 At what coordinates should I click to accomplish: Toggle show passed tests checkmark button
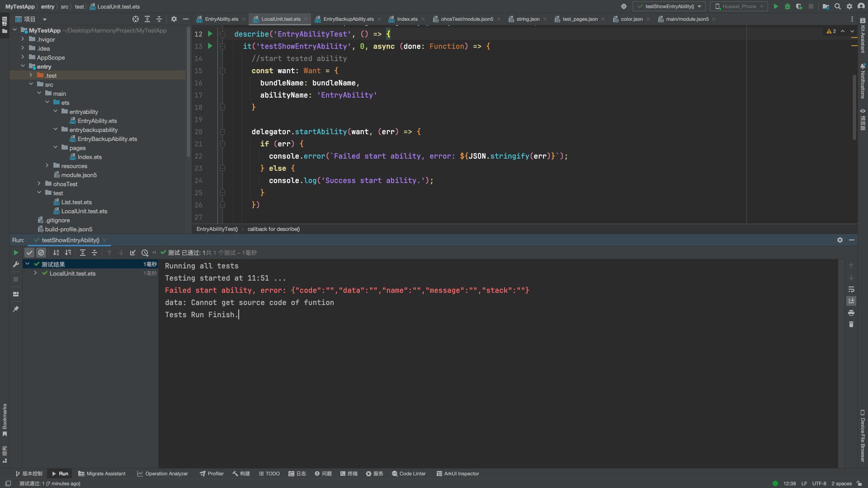coord(29,253)
